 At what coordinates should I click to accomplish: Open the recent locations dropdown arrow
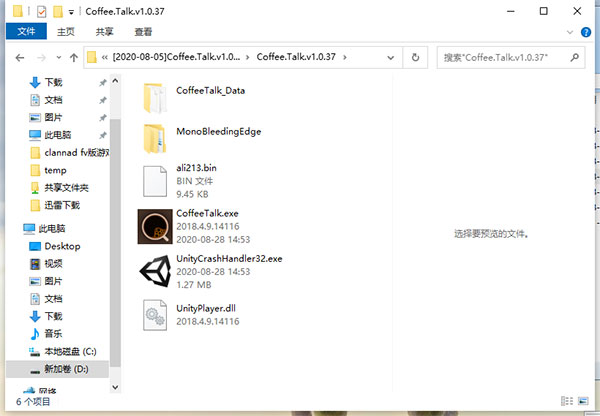pyautogui.click(x=59, y=57)
